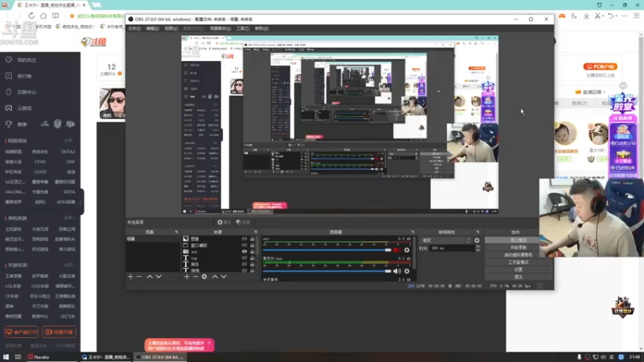Toggle browser night mode moon icon
This screenshot has height=362, width=644.
tap(574, 15)
